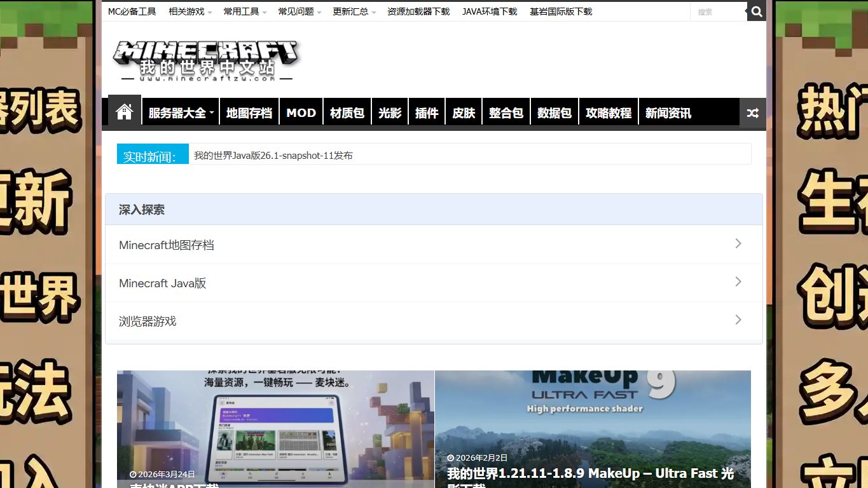This screenshot has width=868, height=488.
Task: Click the 实时新闻 label
Action: point(153,154)
